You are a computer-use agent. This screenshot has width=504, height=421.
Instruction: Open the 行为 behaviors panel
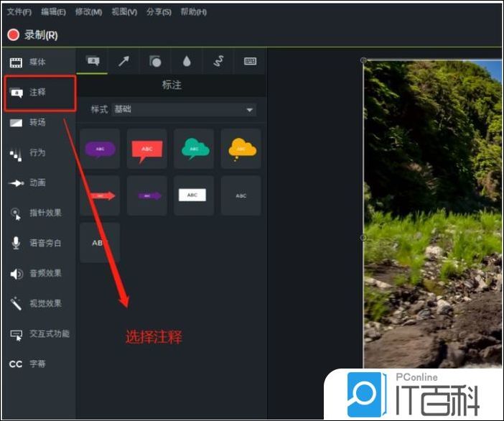click(39, 153)
